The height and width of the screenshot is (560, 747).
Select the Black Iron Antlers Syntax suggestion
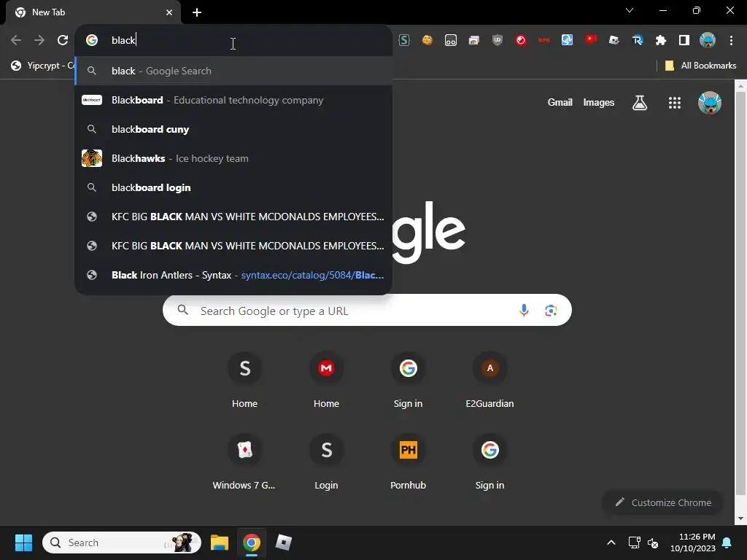pyautogui.click(x=233, y=275)
